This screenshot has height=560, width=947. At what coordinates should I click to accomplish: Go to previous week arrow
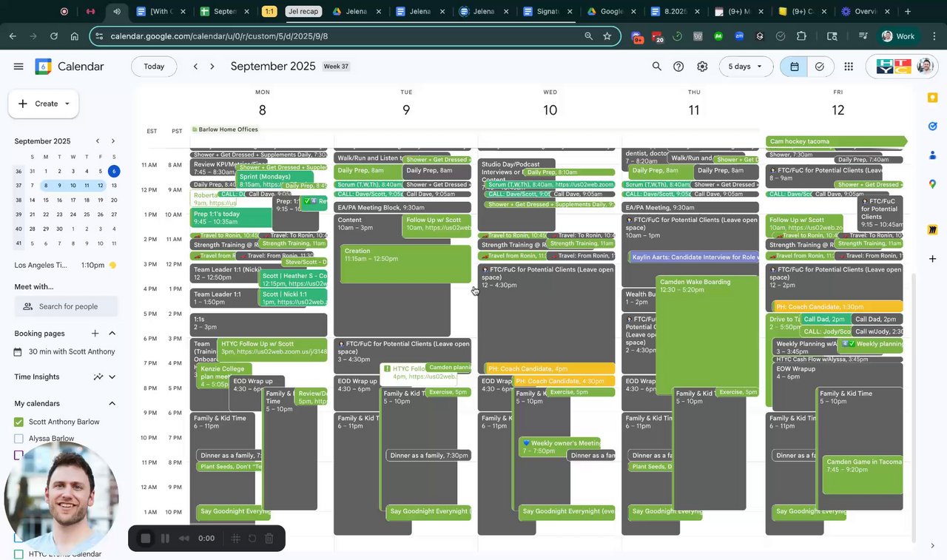pyautogui.click(x=195, y=67)
